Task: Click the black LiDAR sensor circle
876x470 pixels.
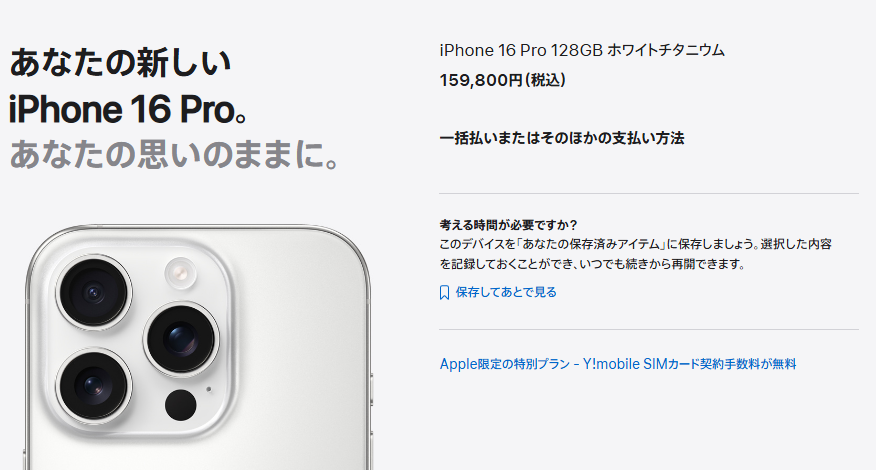Action: (x=180, y=405)
